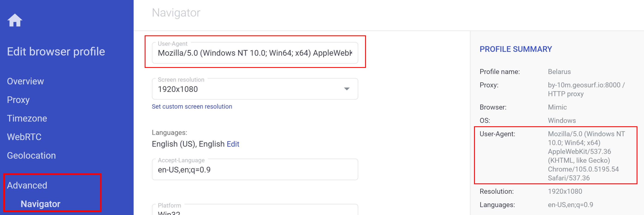This screenshot has width=644, height=215.
Task: Click Resolution value 1920x1080 in summary
Action: coord(565,191)
